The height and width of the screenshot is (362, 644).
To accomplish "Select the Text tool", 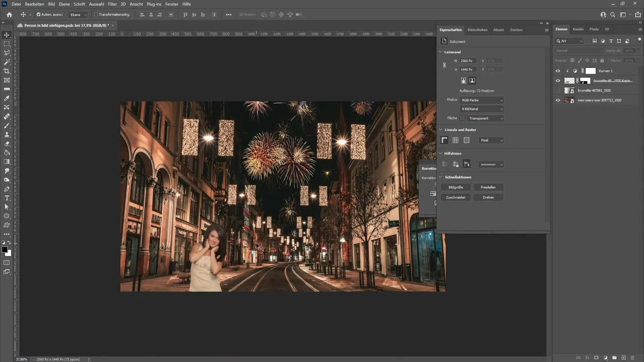I will tap(7, 198).
